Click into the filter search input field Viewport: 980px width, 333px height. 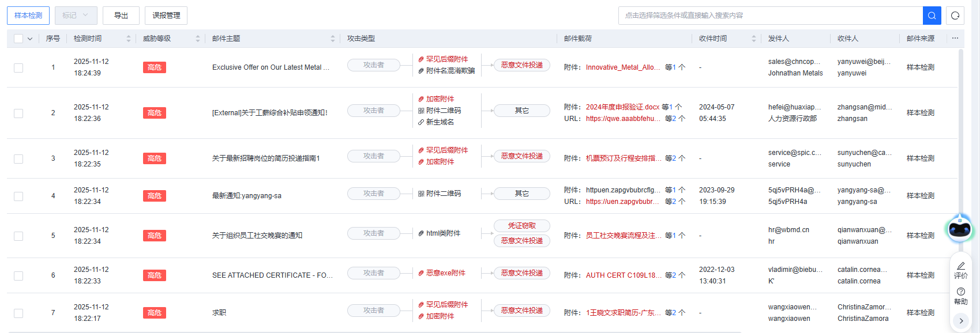[x=770, y=16]
